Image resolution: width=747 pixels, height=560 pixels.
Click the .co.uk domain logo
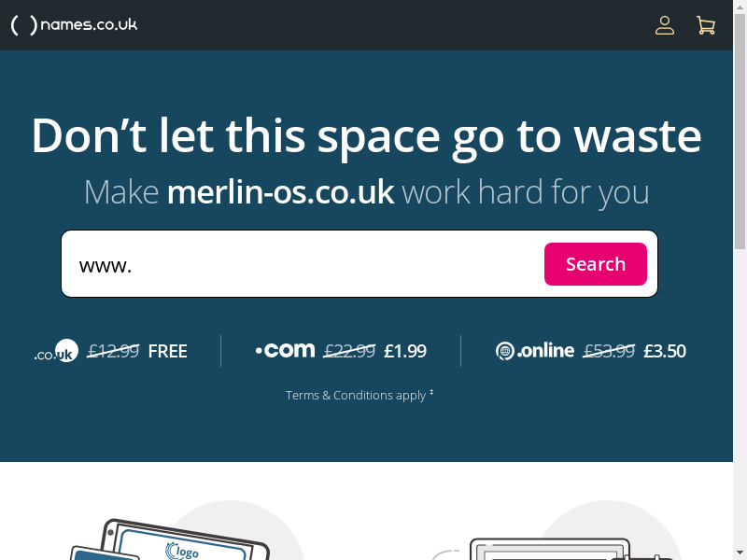coord(56,351)
